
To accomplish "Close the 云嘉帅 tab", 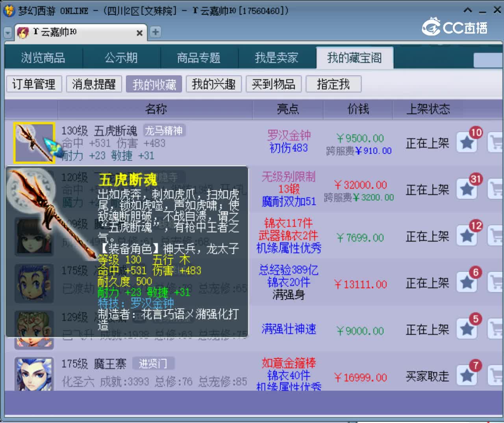I will coord(139,33).
